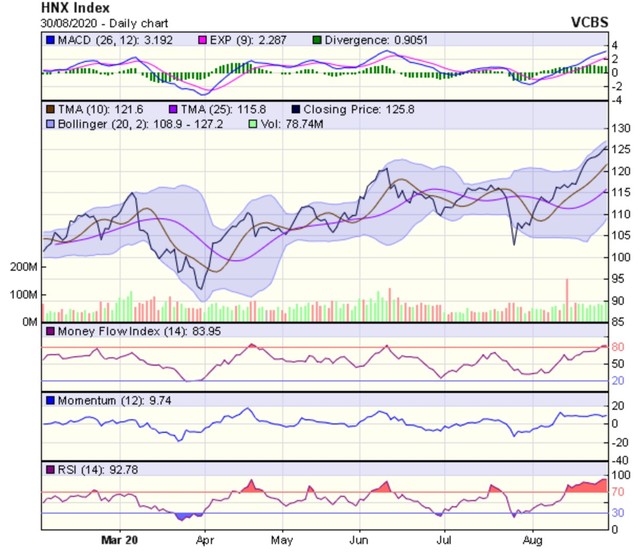Select the Money Flow Index (14) legend swatch
Viewport: 640px width, 553px height.
coord(51,331)
